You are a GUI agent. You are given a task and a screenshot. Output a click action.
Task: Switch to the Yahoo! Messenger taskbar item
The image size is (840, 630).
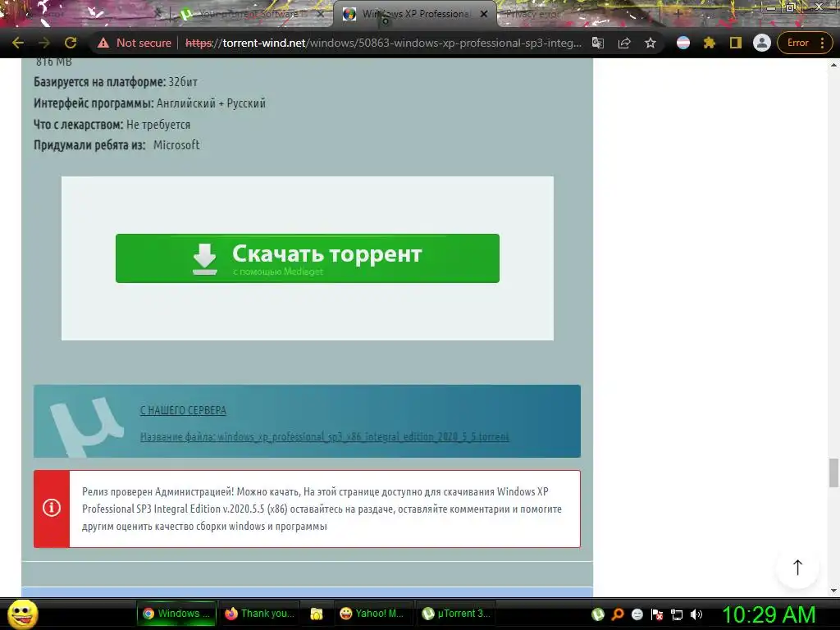(372, 614)
